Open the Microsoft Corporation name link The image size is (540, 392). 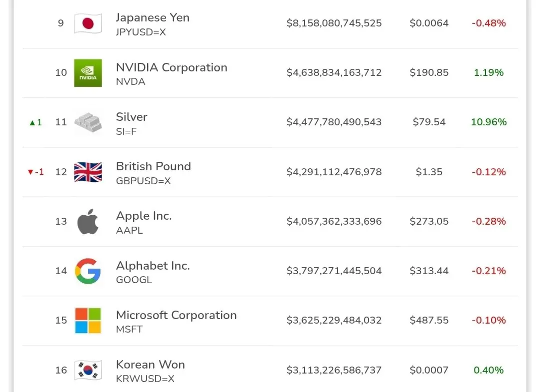click(176, 315)
